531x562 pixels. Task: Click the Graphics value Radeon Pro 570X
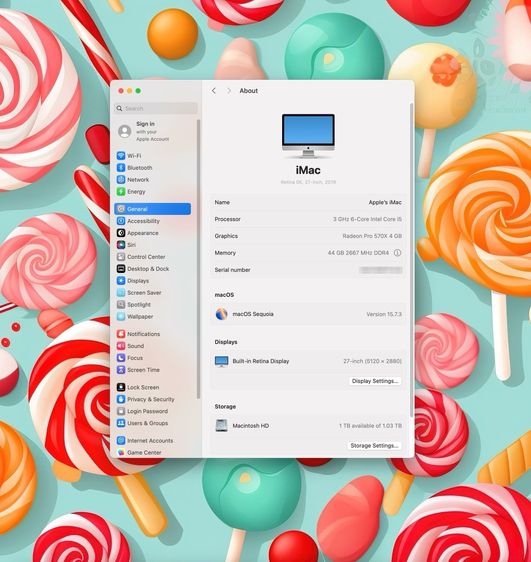(x=372, y=236)
